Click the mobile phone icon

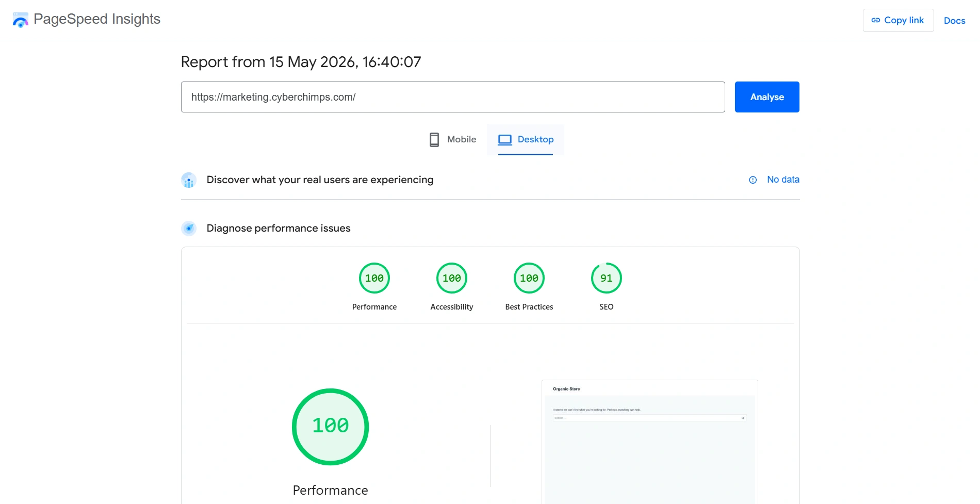434,140
